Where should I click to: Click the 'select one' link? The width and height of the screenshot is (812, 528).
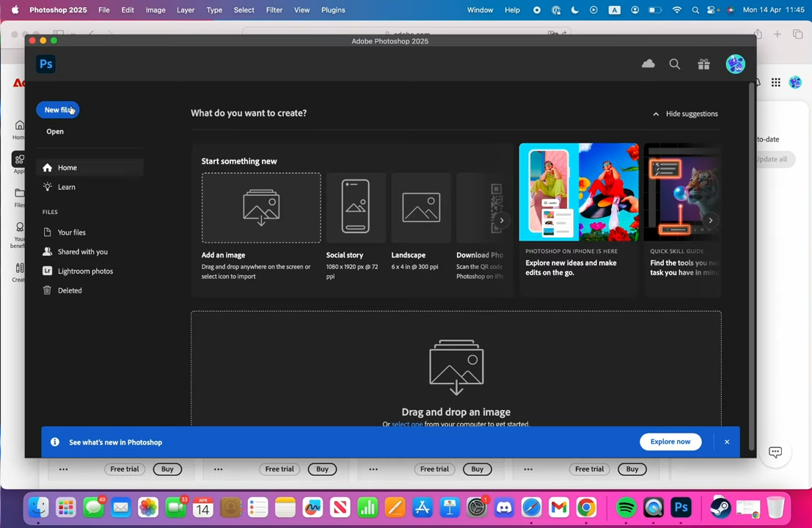click(407, 424)
